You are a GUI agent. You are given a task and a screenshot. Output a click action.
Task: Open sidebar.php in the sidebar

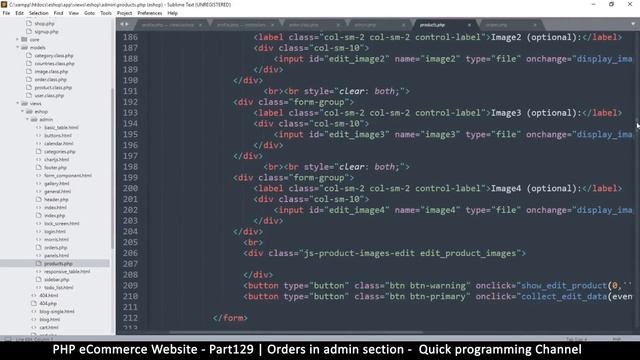[56, 279]
